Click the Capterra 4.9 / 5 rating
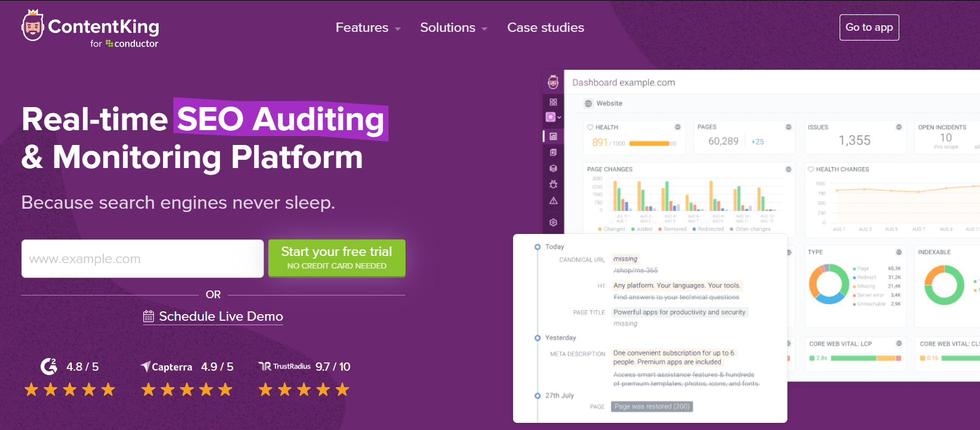Viewport: 980px width, 430px height. [x=217, y=367]
